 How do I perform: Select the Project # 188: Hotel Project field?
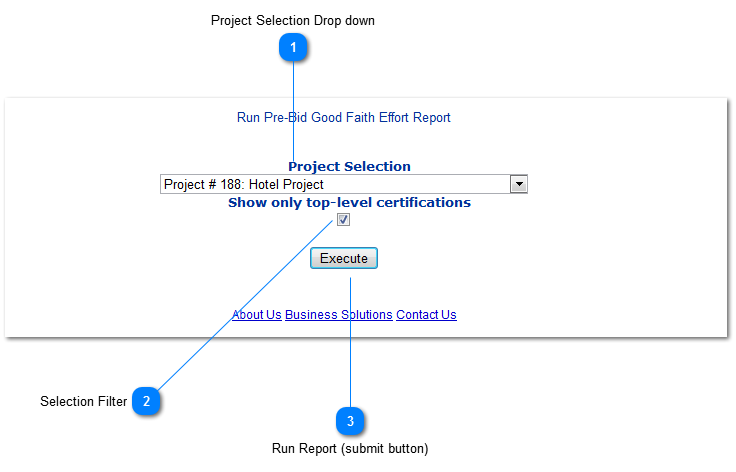tap(344, 184)
